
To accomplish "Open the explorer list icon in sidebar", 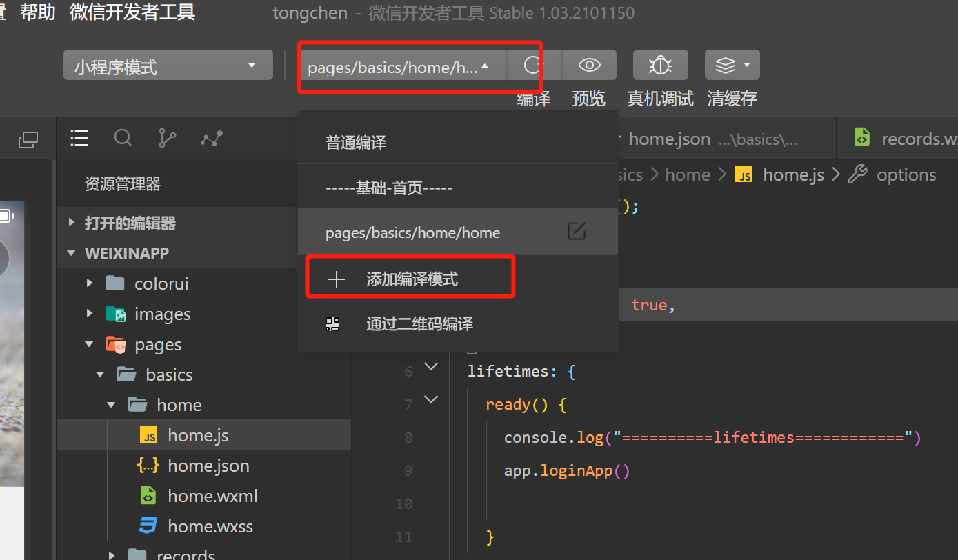I will click(79, 138).
